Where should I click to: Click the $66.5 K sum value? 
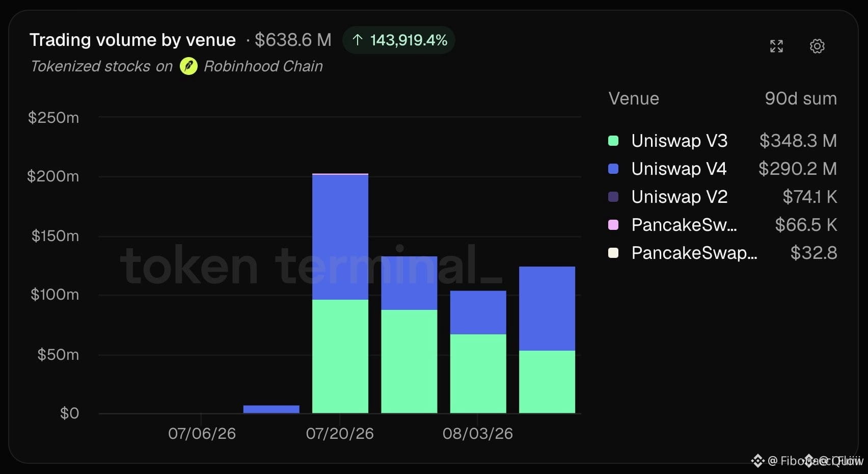click(806, 225)
